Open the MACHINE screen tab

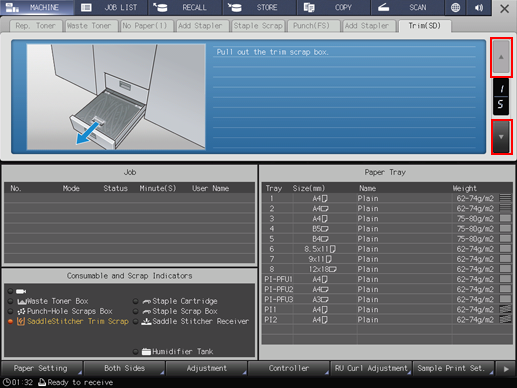37,7
